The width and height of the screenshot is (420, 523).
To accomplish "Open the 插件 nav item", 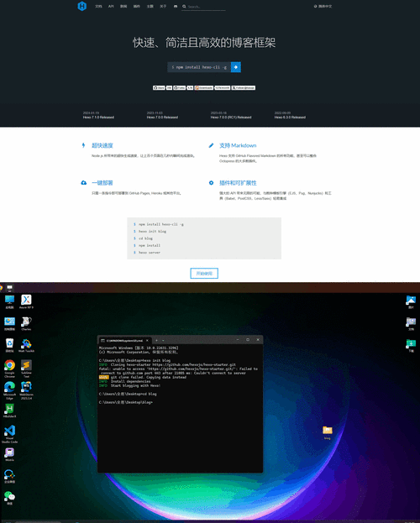I will (137, 7).
